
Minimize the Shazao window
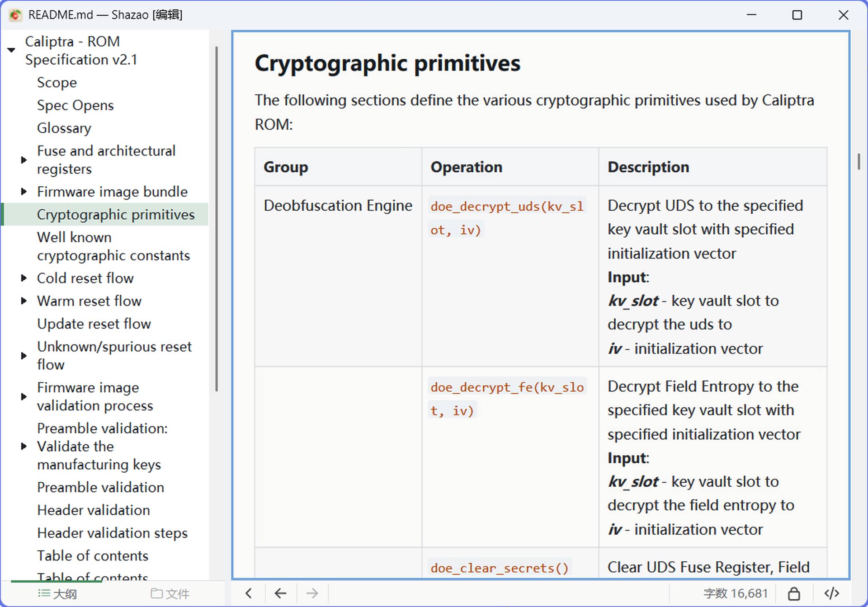coord(751,15)
